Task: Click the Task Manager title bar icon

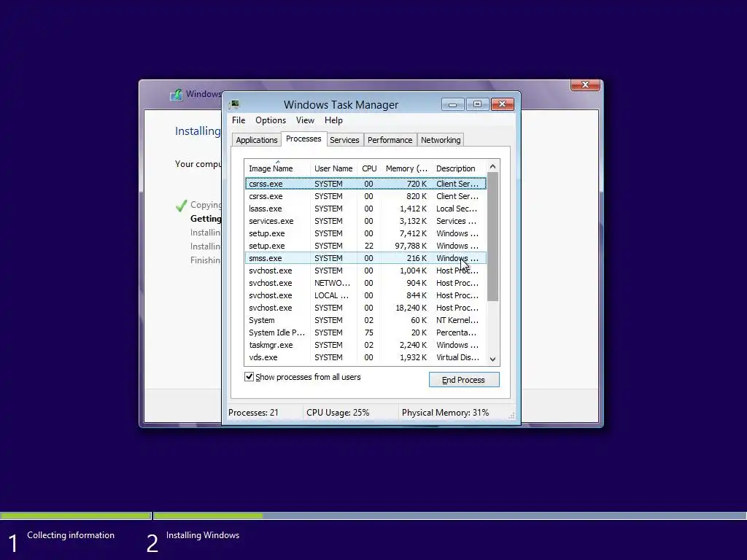Action: click(234, 104)
